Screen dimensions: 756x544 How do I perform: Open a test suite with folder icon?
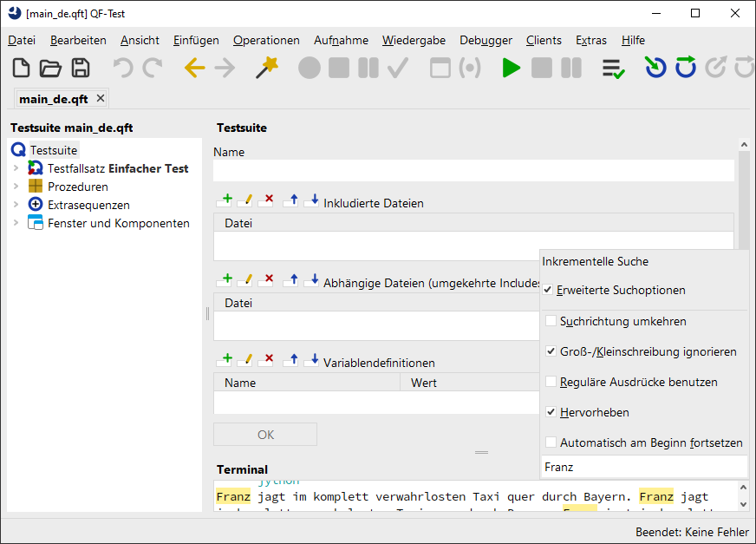[50, 68]
